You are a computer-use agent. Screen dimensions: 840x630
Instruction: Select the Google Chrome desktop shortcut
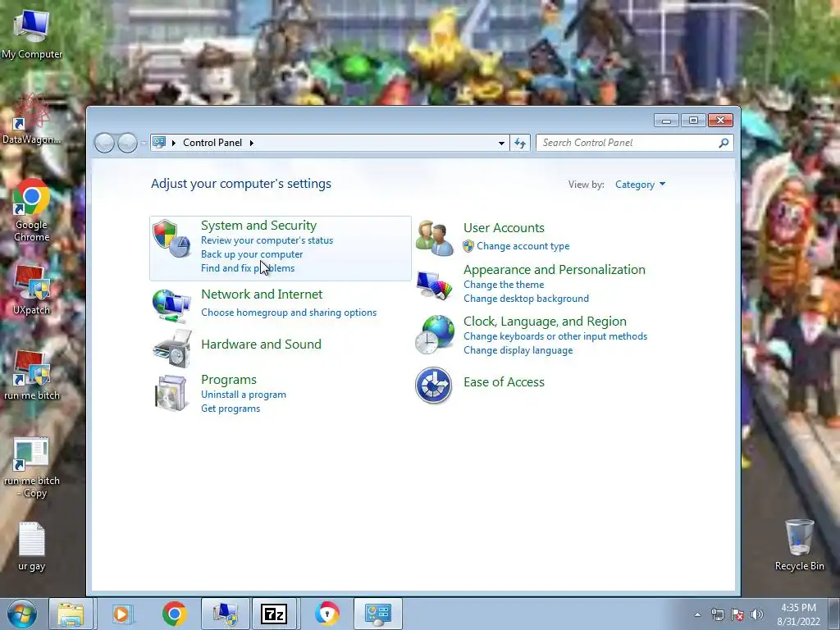[32, 211]
